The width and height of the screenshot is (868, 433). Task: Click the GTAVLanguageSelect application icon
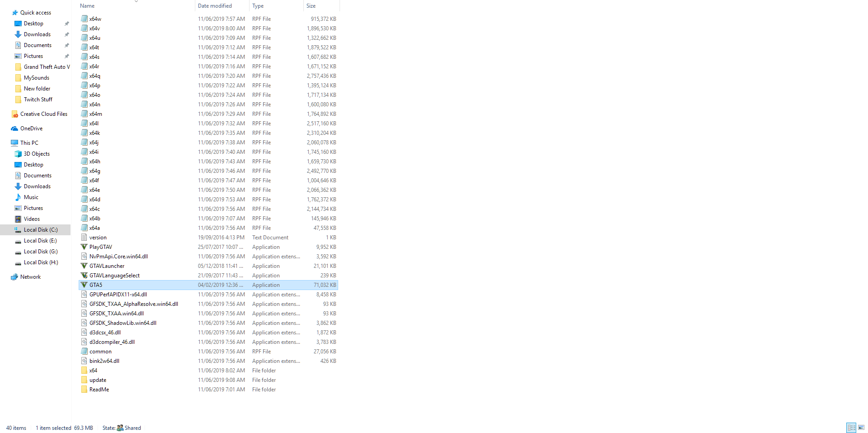84,276
